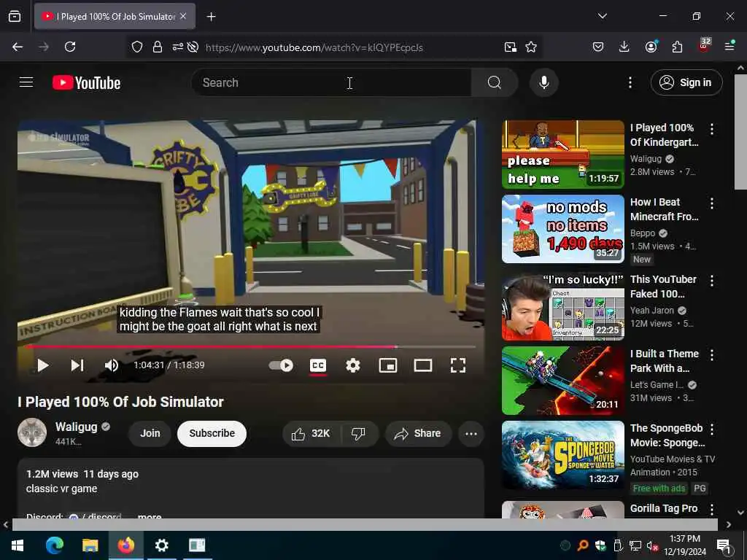Open the extension with 32 badge
Screen dimensions: 747x560
tap(704, 46)
